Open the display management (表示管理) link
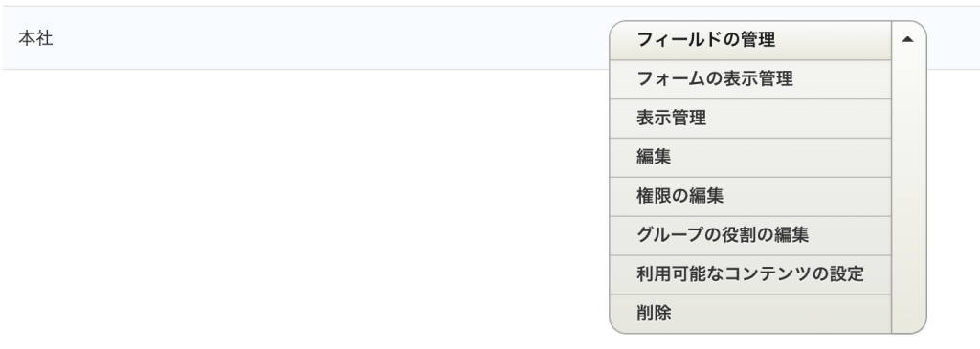 [x=671, y=118]
